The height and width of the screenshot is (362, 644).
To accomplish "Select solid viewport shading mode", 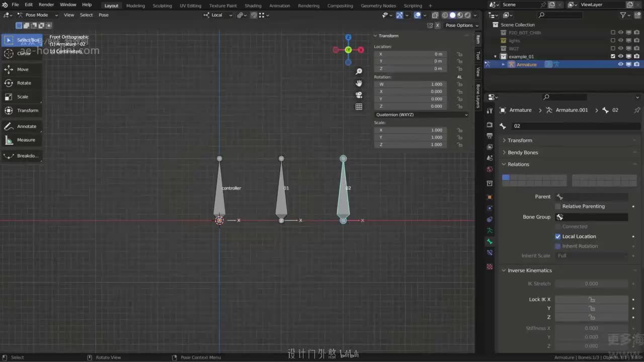I will click(452, 15).
